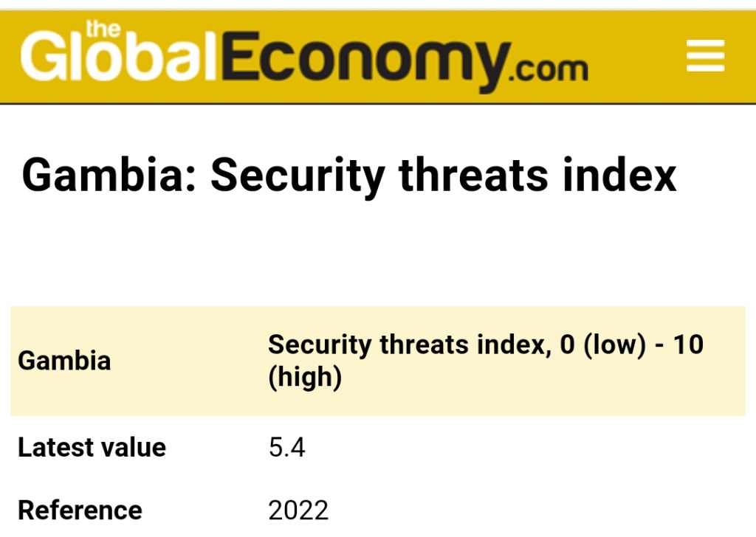Image resolution: width=756 pixels, height=537 pixels.
Task: Click the '0 (low)' text in the table header
Action: coord(603,344)
